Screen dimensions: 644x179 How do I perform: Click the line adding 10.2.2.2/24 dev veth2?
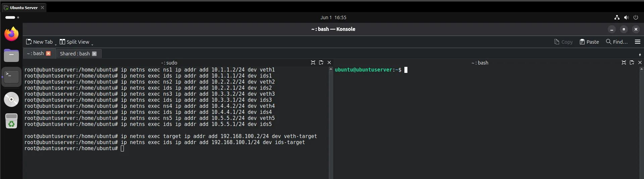click(150, 82)
